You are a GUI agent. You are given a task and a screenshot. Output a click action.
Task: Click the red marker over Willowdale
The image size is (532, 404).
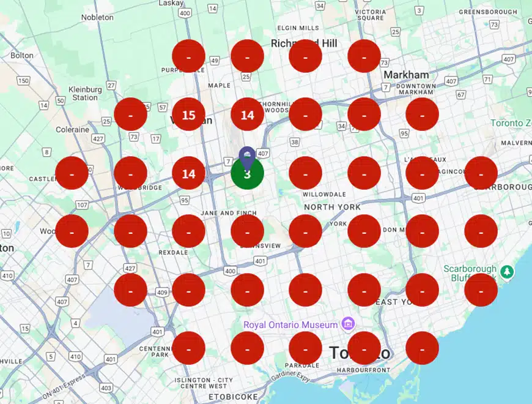coord(305,173)
